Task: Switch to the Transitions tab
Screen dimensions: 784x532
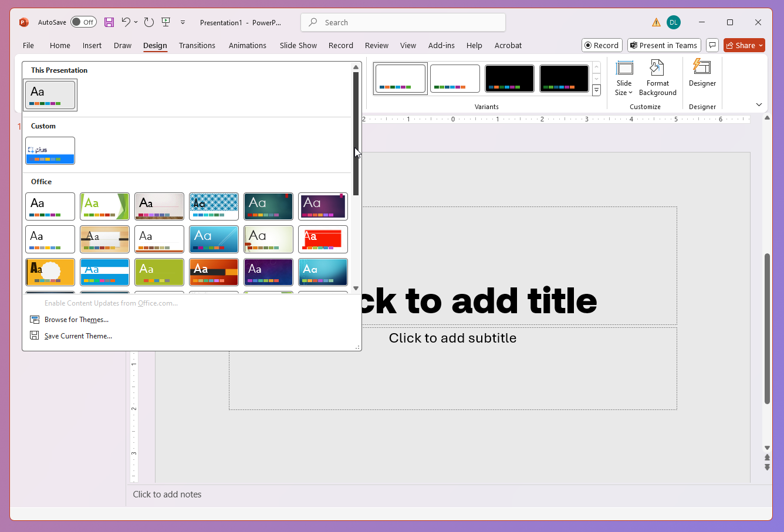Action: 197,45
